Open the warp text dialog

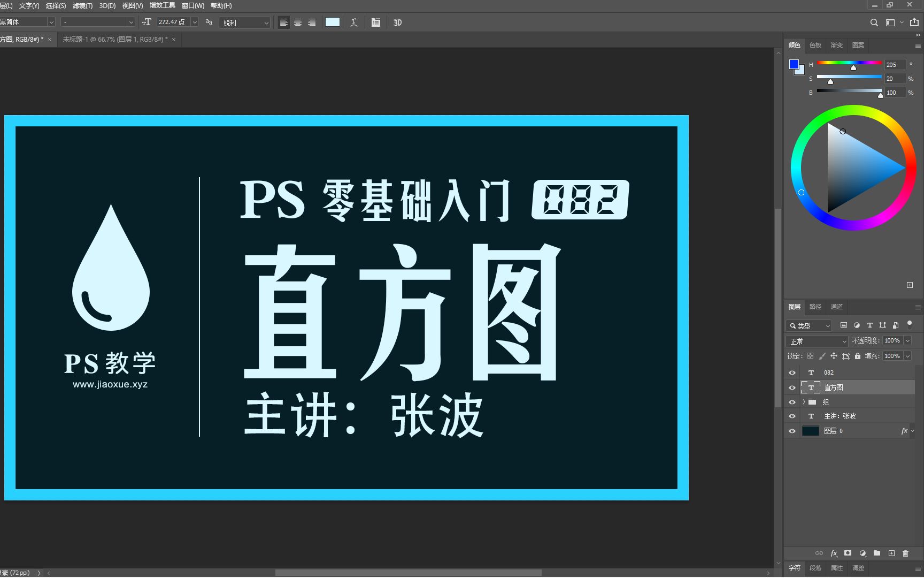[x=354, y=22]
